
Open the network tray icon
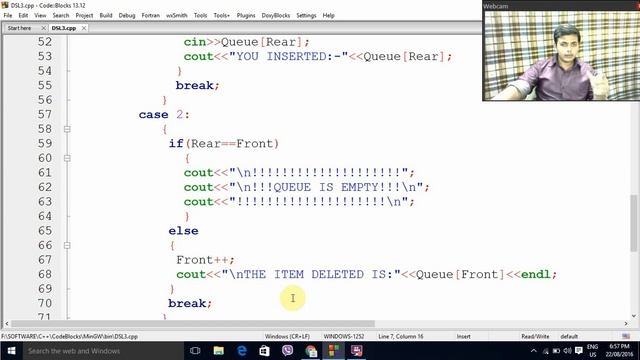546,351
